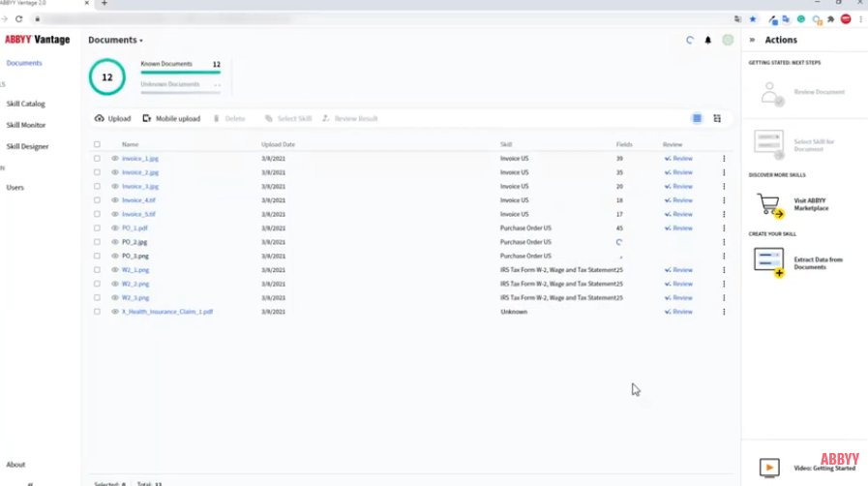Check the box for Invoice_4.tif
868x486 pixels.
[x=97, y=199]
